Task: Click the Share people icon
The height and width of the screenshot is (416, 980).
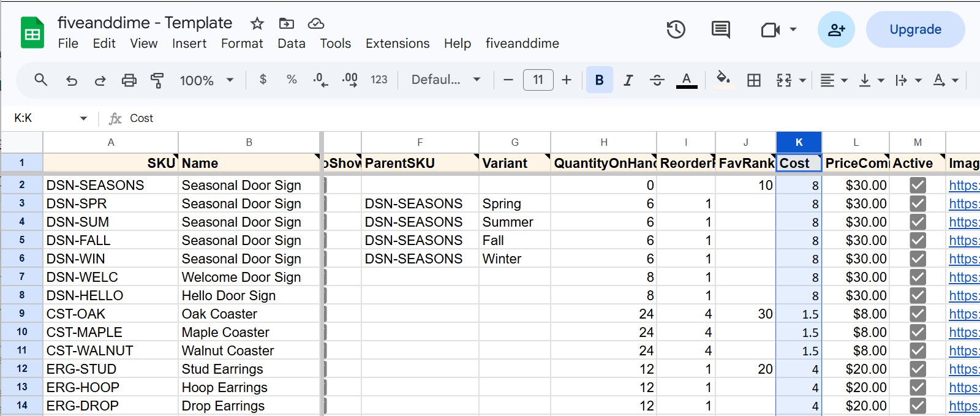Action: [x=836, y=29]
